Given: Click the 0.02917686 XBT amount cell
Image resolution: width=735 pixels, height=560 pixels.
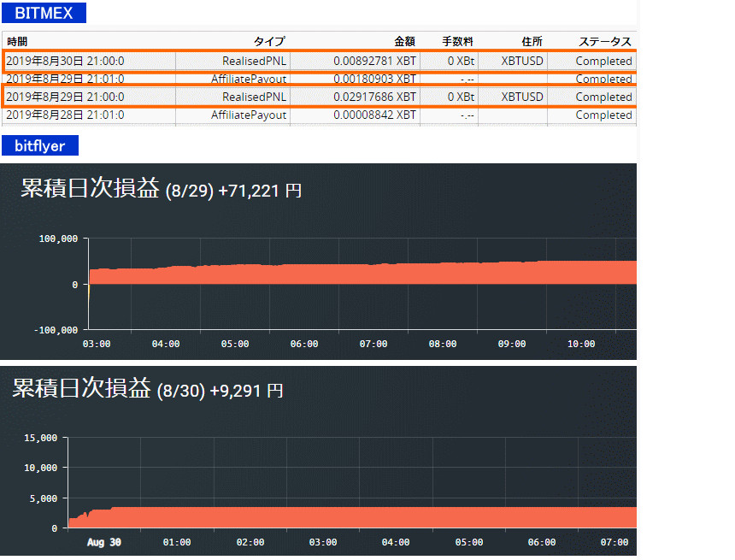Looking at the screenshot, I should [374, 97].
